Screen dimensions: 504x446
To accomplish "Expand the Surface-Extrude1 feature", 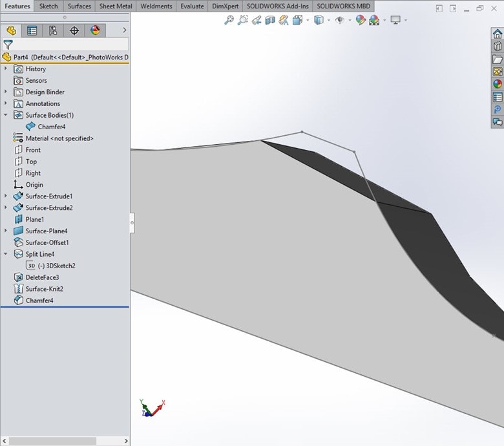I will click(x=6, y=196).
